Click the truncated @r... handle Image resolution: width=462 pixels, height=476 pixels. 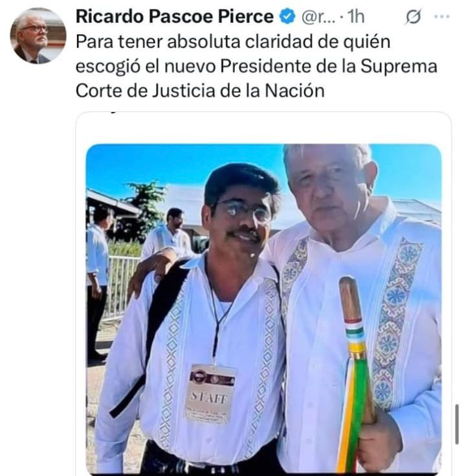(318, 17)
